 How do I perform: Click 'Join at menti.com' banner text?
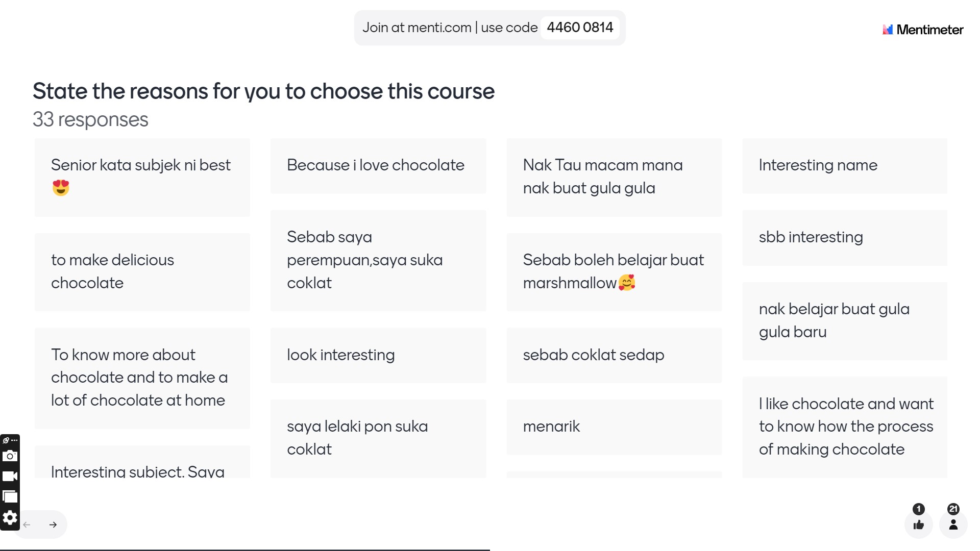pyautogui.click(x=417, y=28)
